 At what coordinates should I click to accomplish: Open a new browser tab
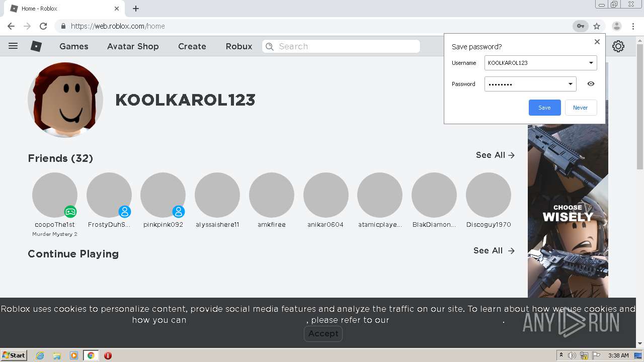pyautogui.click(x=136, y=9)
